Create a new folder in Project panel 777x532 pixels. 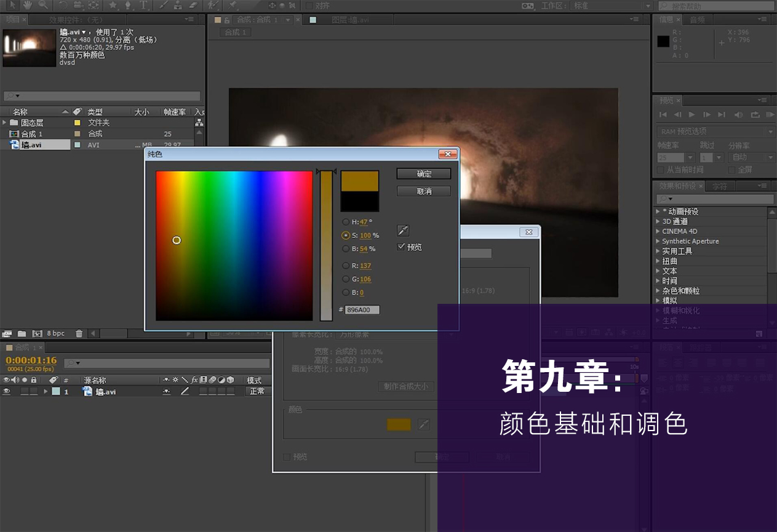[x=22, y=333]
